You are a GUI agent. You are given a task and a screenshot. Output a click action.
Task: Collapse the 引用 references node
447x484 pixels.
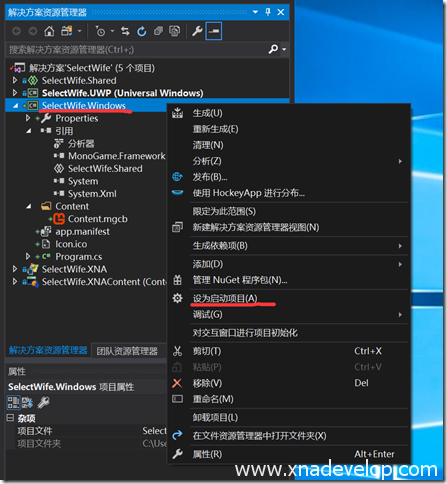click(x=29, y=131)
